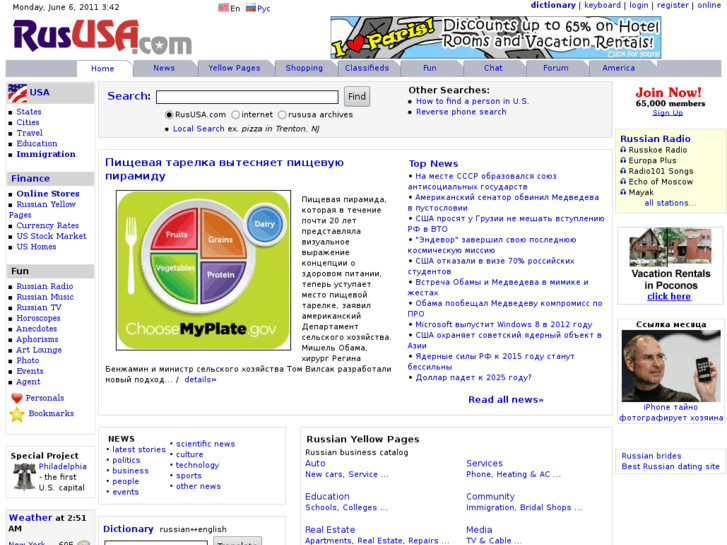Open the main article headline link

point(224,169)
